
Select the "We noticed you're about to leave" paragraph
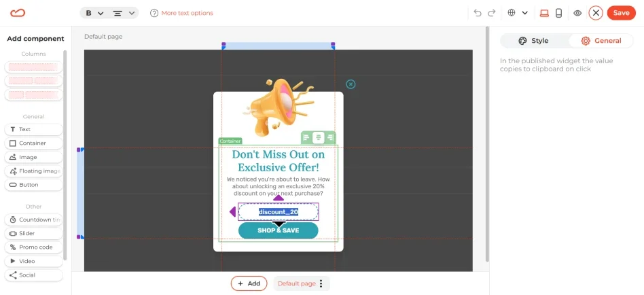[x=278, y=186]
